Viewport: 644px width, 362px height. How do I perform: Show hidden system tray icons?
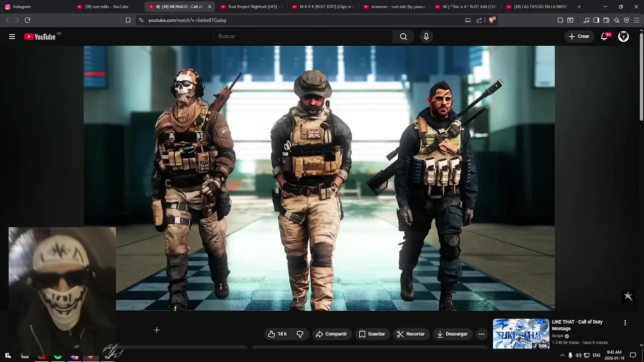tap(562, 355)
